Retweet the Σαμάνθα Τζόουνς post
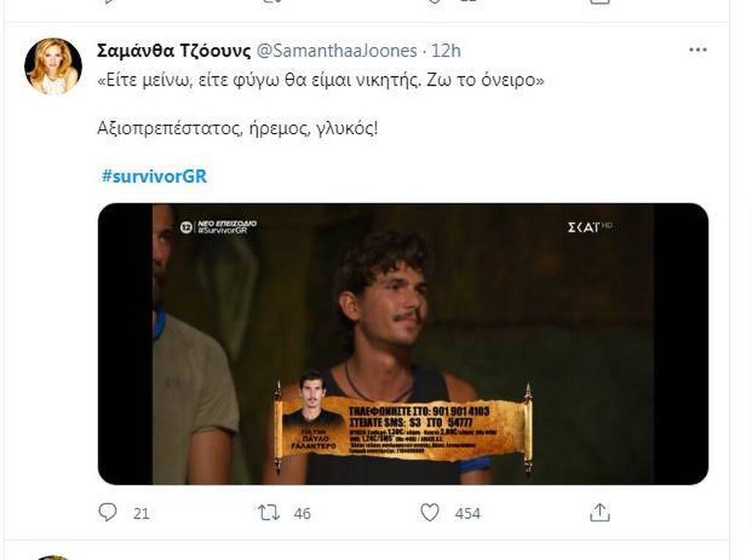Image resolution: width=752 pixels, height=560 pixels. (269, 513)
